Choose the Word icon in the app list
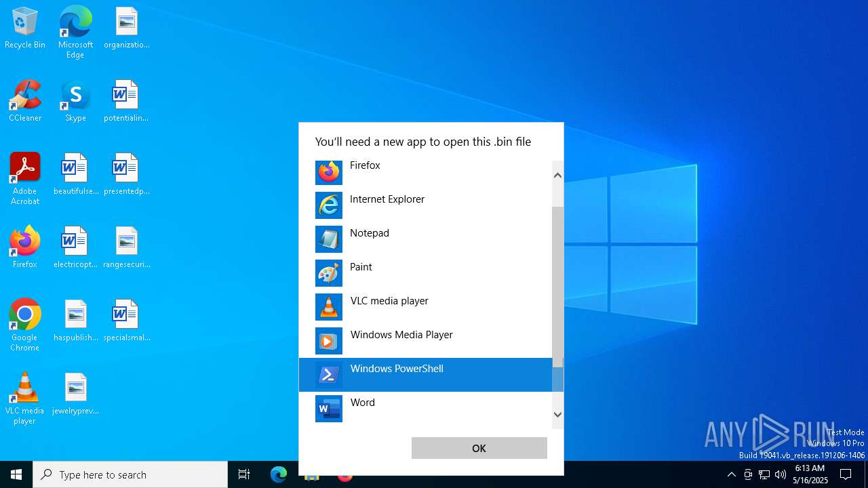Viewport: 868px width, 488px height. pyautogui.click(x=329, y=409)
